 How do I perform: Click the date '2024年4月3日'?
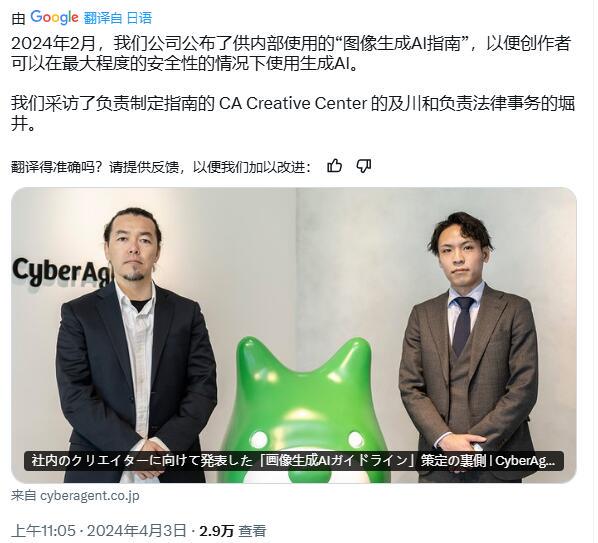[137, 530]
